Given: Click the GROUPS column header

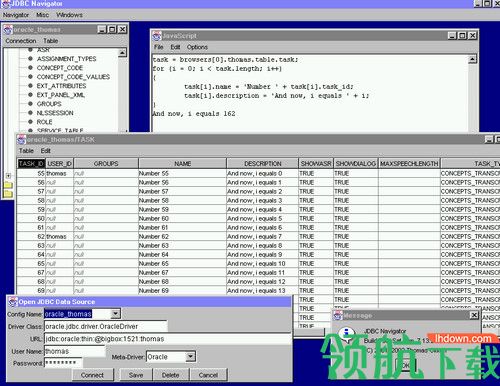Looking at the screenshot, I should pyautogui.click(x=106, y=164).
